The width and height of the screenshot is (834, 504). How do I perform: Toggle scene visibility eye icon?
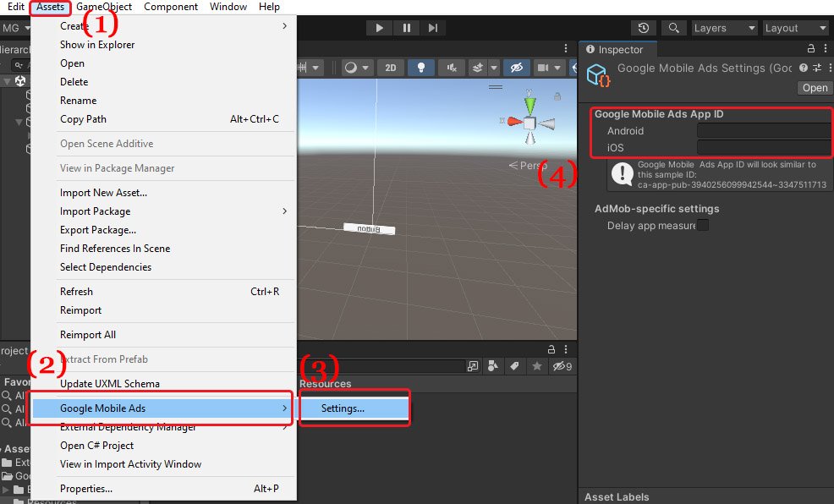[516, 68]
